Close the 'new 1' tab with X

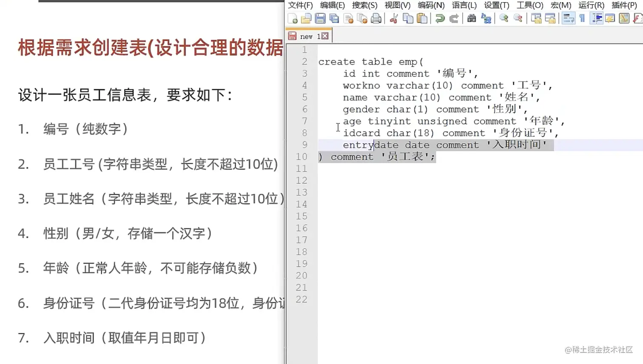coord(325,36)
